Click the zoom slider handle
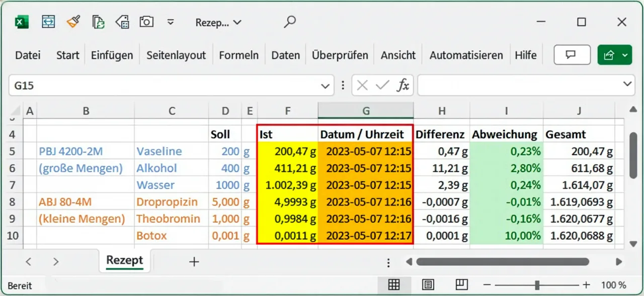 537,285
